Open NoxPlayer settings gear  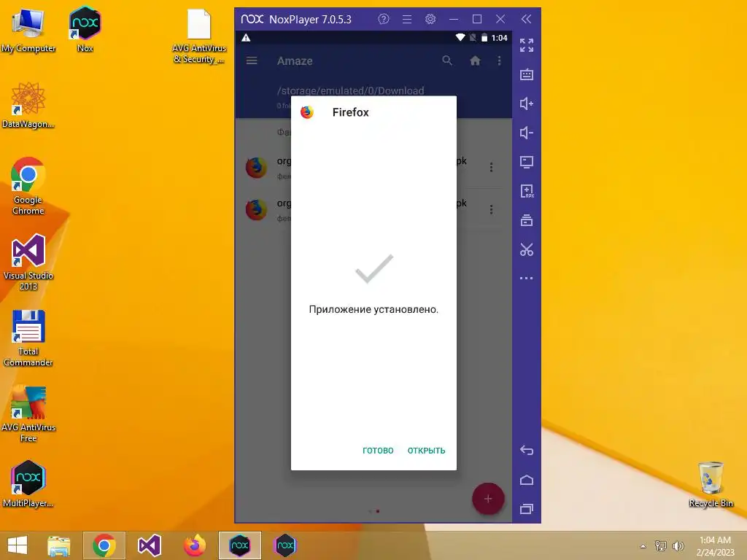(430, 19)
